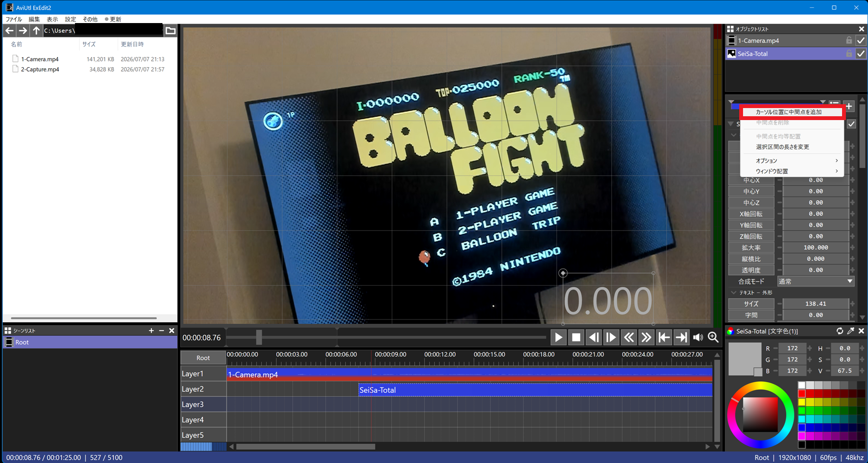Select the 1-Camera.mp4 clip on Layer1
This screenshot has height=463, width=868.
pyautogui.click(x=470, y=375)
